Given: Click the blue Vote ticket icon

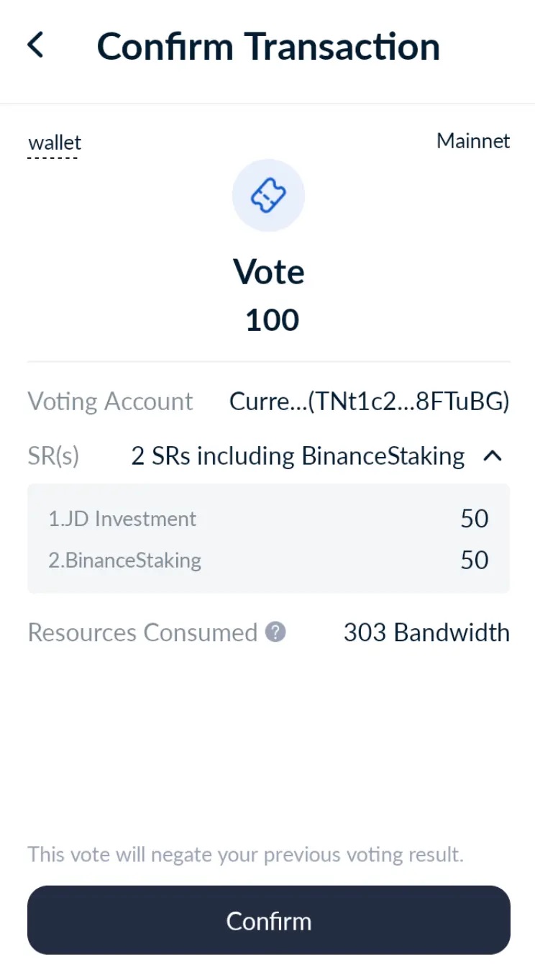Looking at the screenshot, I should [268, 195].
